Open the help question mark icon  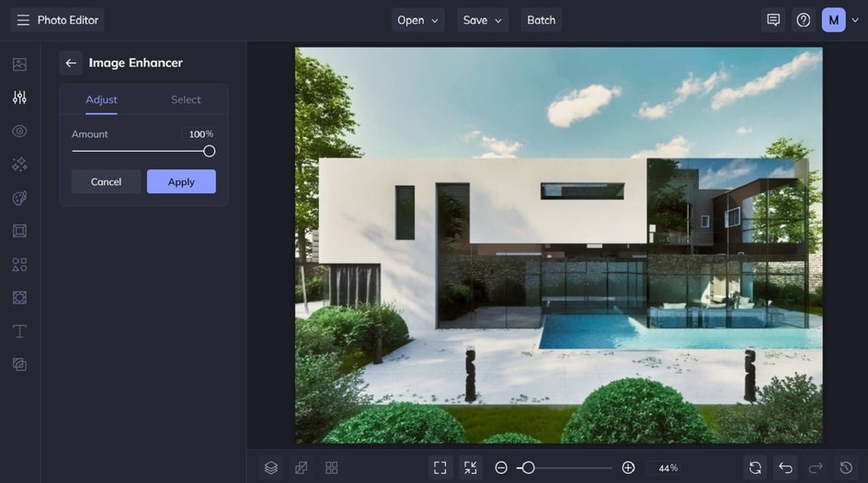(804, 20)
